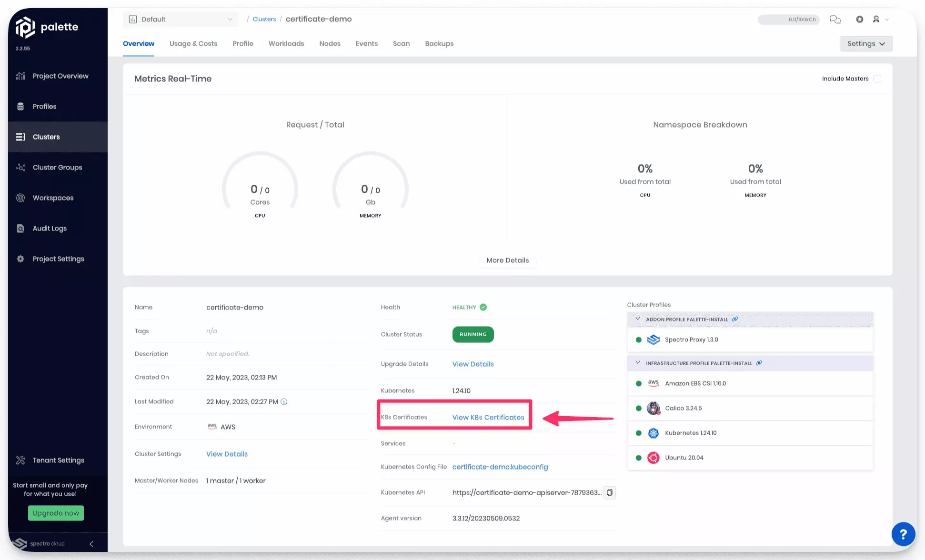
Task: Collapse the sidebar with arrow icon
Action: coord(91,543)
